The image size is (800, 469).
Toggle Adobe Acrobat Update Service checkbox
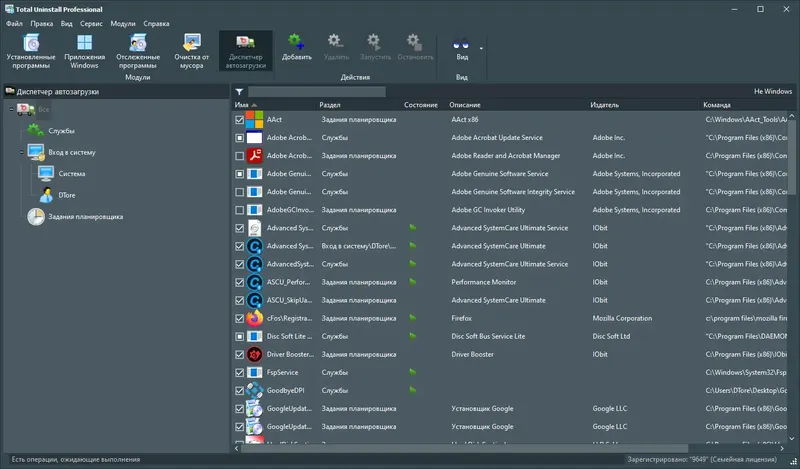tap(239, 138)
